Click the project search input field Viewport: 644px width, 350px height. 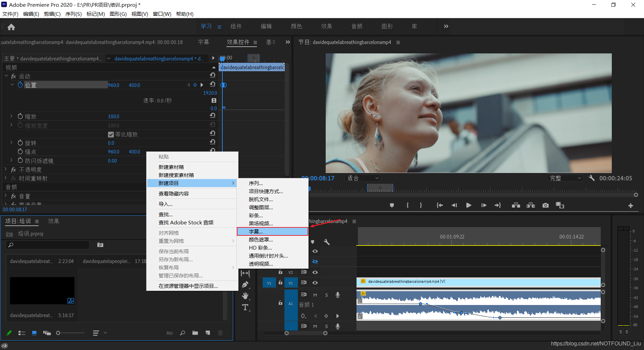pos(48,245)
